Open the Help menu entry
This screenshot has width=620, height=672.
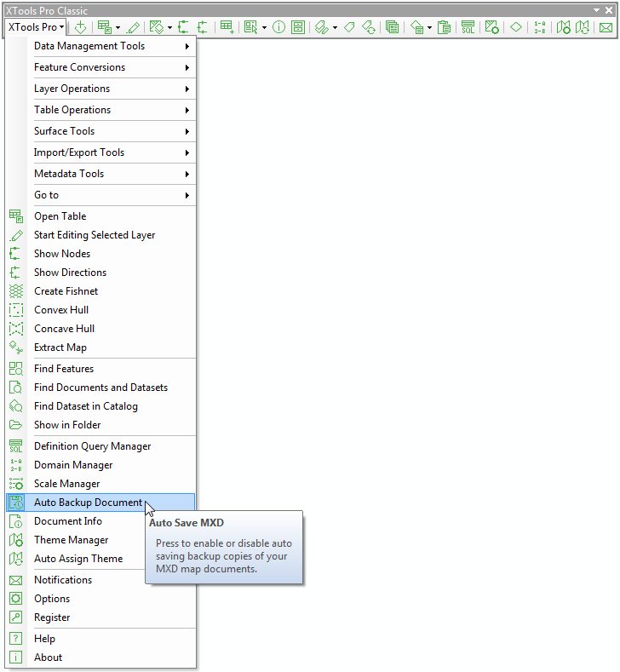pos(100,639)
